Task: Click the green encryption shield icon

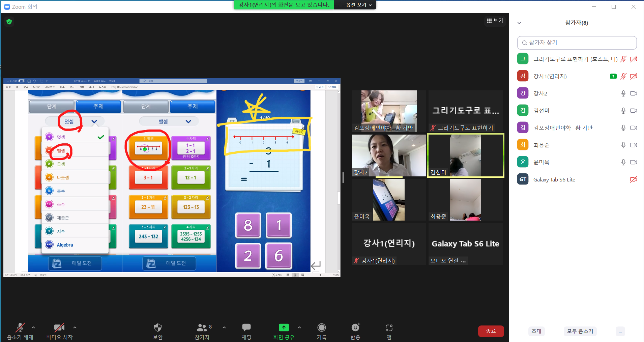Action: coord(9,22)
